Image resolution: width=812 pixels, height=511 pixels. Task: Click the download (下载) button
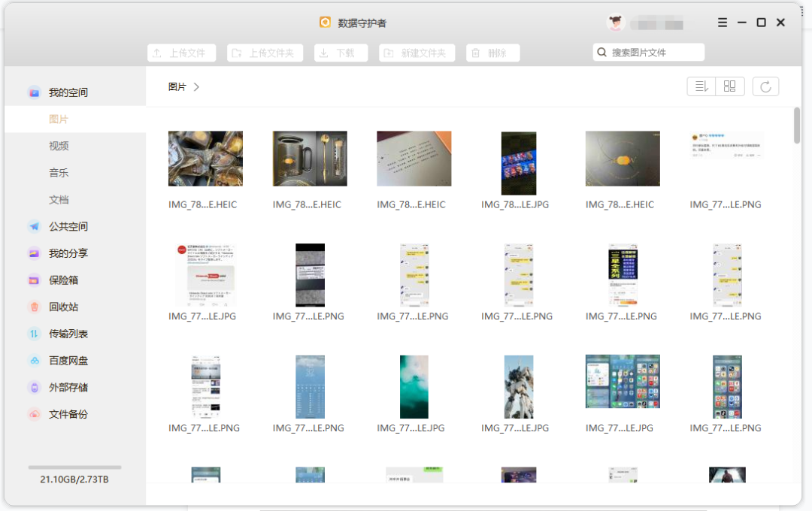(x=341, y=53)
